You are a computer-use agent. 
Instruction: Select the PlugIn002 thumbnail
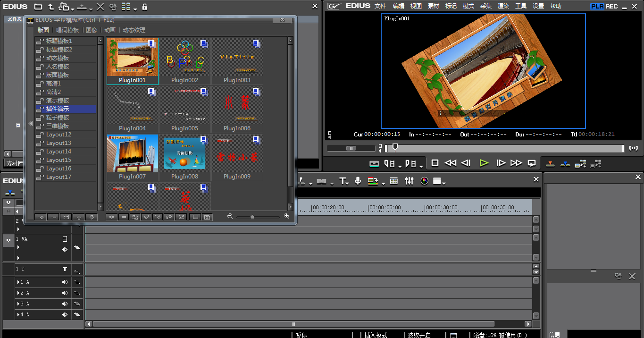(185, 61)
